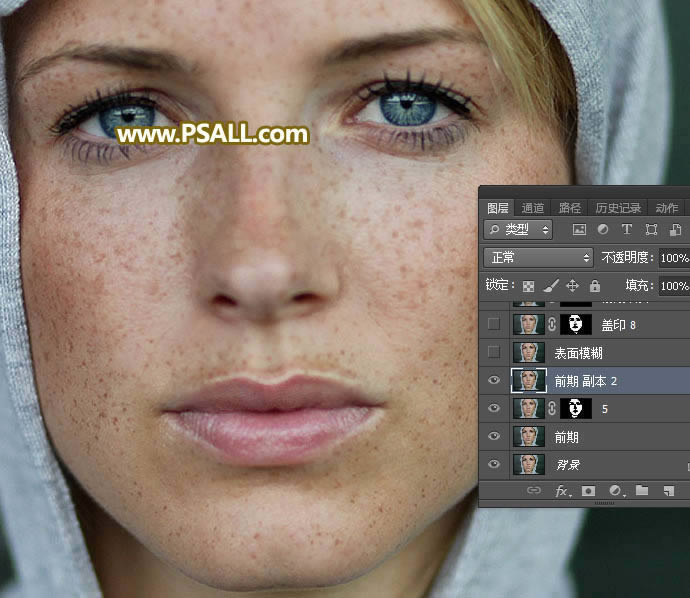Click the type layer filter icon
This screenshot has height=598, width=690.
click(x=627, y=230)
